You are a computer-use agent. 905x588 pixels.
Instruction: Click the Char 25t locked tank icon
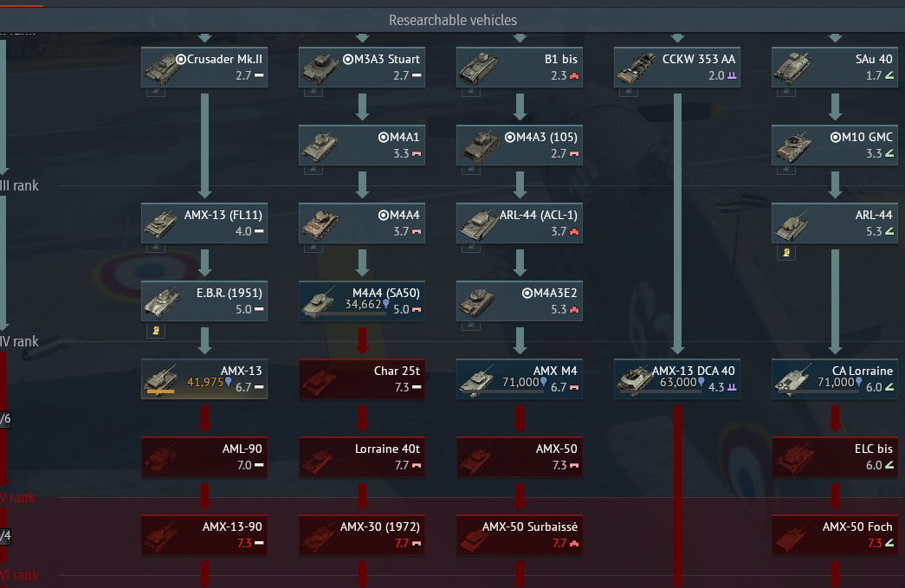point(320,381)
